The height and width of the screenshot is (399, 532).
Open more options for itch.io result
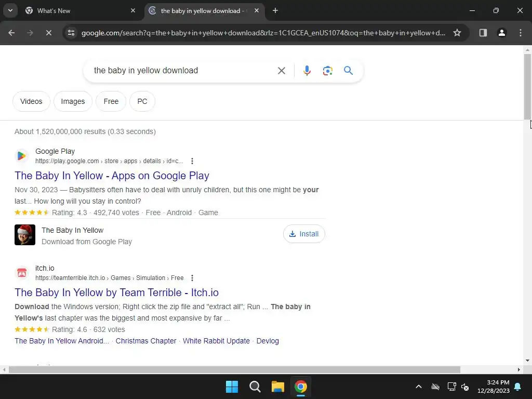tap(192, 278)
